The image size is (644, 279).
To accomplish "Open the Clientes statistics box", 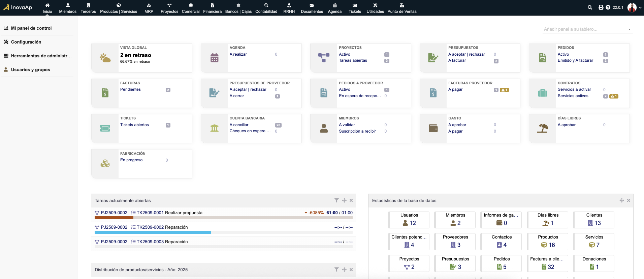I will point(594,220).
